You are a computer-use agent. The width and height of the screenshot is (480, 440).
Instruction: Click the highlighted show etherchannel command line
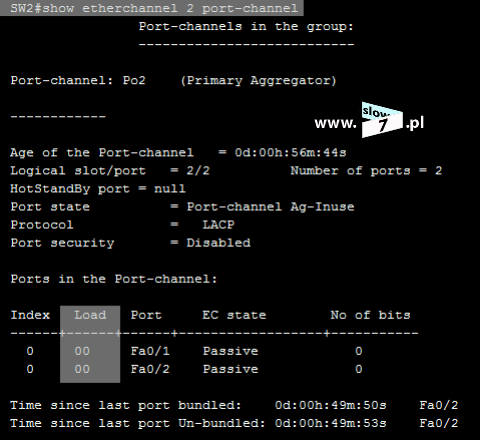point(152,8)
